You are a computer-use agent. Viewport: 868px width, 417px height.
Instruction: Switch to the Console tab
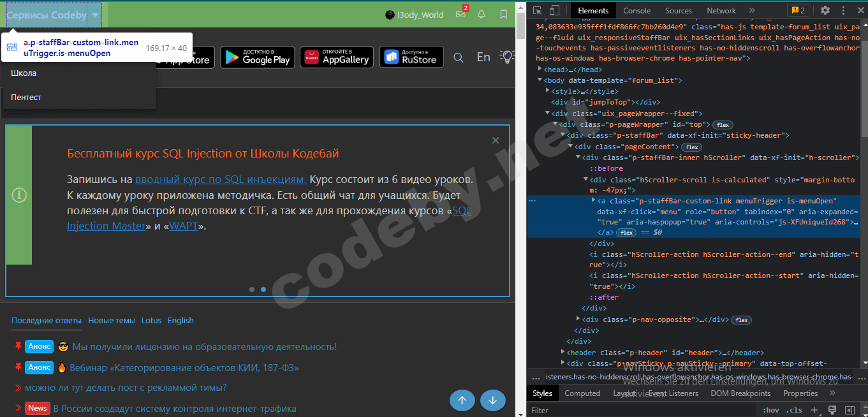coord(636,10)
